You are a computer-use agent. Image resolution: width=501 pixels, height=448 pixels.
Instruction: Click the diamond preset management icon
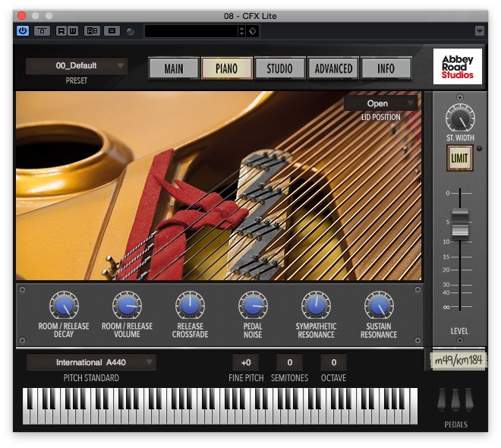[253, 31]
